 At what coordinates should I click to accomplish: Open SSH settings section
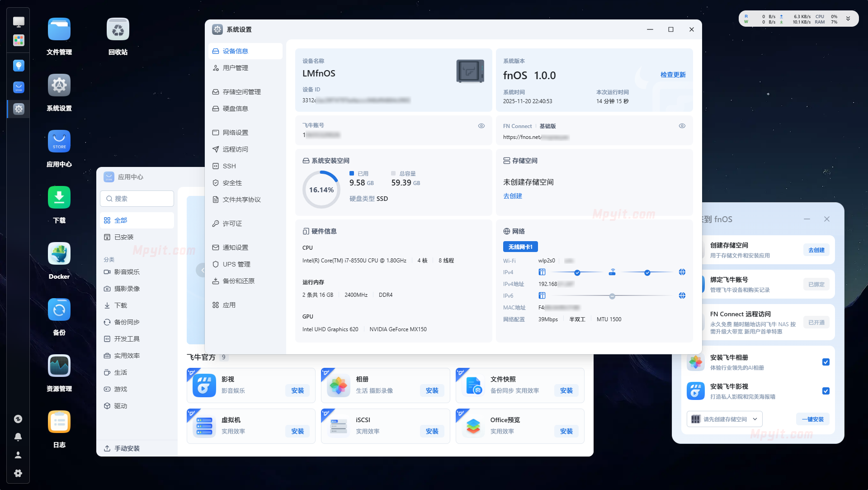245,166
